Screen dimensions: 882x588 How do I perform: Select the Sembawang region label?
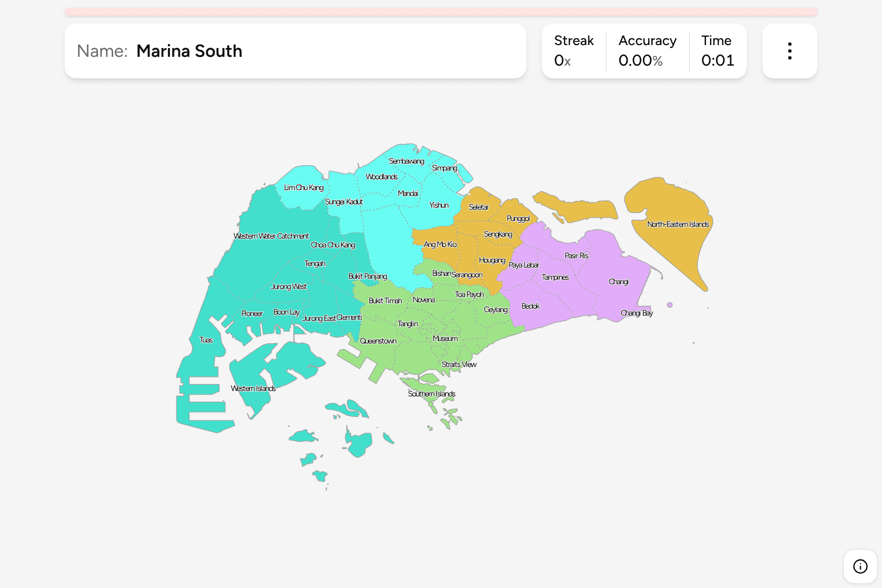[x=406, y=161]
